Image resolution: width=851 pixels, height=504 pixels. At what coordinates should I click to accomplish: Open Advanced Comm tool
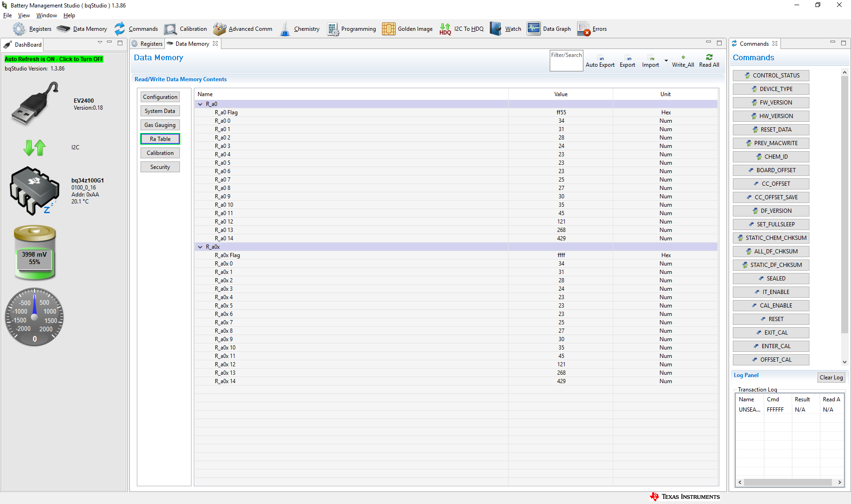[243, 29]
